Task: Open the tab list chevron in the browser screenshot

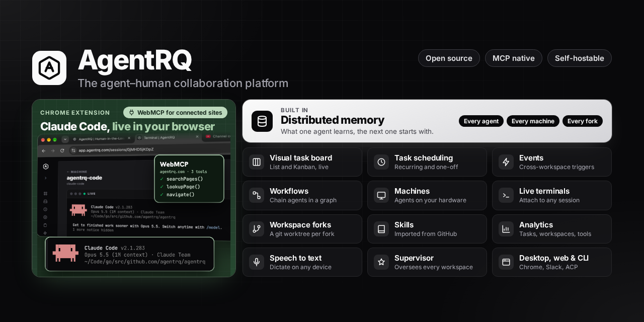Action: 65,139
